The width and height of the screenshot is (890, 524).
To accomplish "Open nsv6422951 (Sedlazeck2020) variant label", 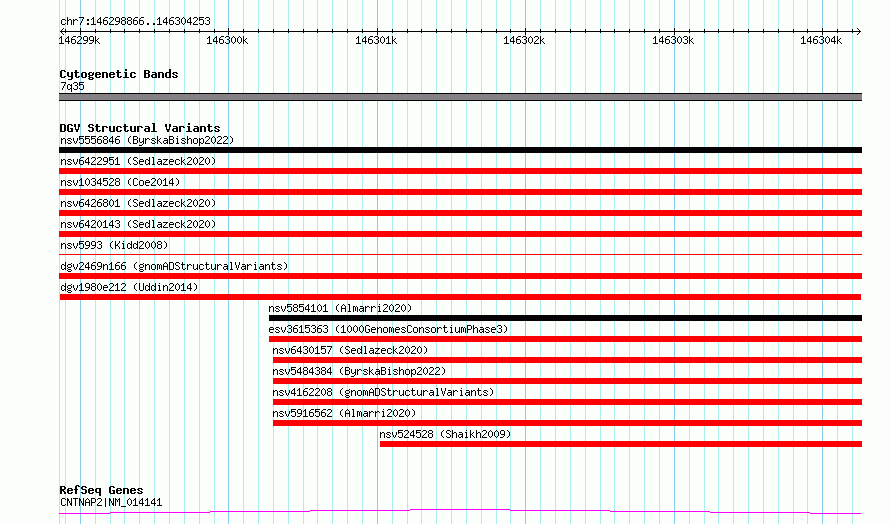I will [x=138, y=161].
